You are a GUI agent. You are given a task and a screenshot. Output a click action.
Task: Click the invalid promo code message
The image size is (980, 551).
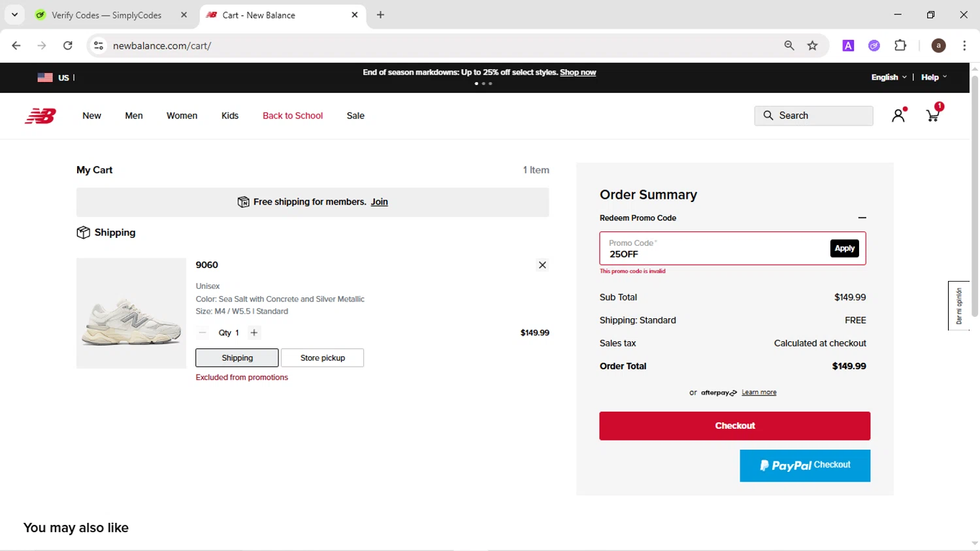click(632, 271)
